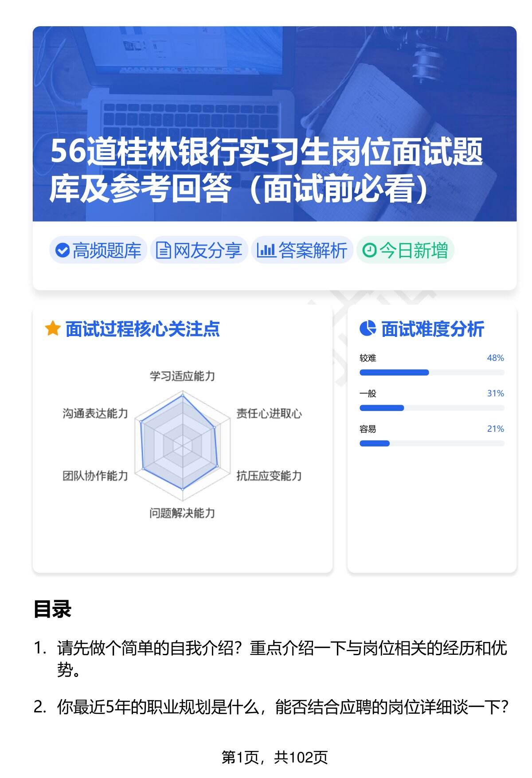This screenshot has height=778, width=532.
Task: Click the 较难 48% progress bar
Action: tap(432, 372)
